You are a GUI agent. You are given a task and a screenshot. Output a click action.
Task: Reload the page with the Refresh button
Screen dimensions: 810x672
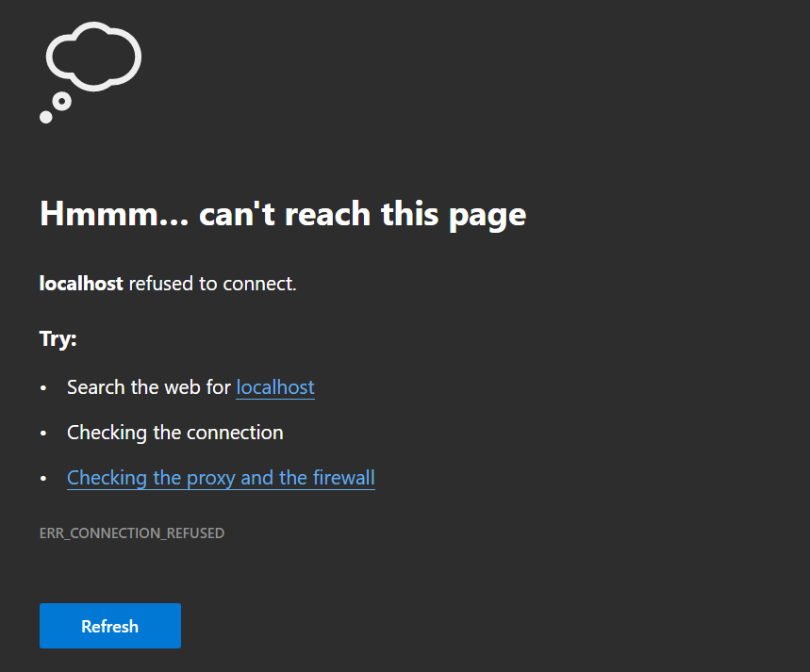[110, 626]
